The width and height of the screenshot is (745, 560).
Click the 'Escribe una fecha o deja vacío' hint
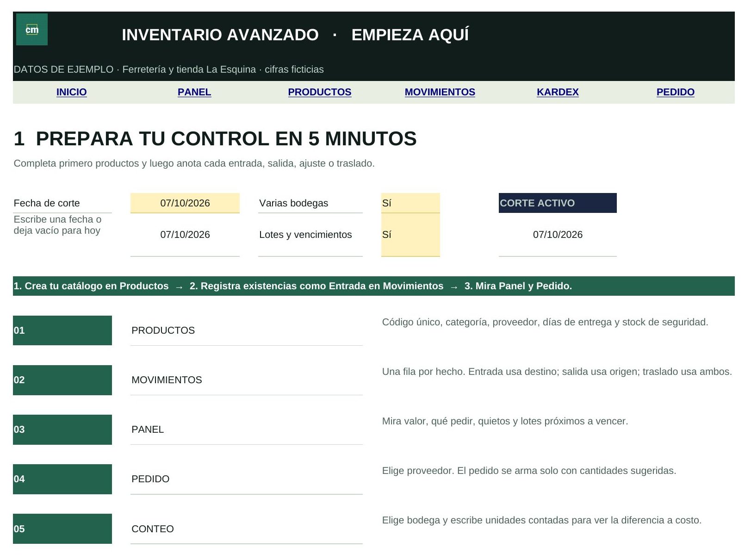[57, 225]
